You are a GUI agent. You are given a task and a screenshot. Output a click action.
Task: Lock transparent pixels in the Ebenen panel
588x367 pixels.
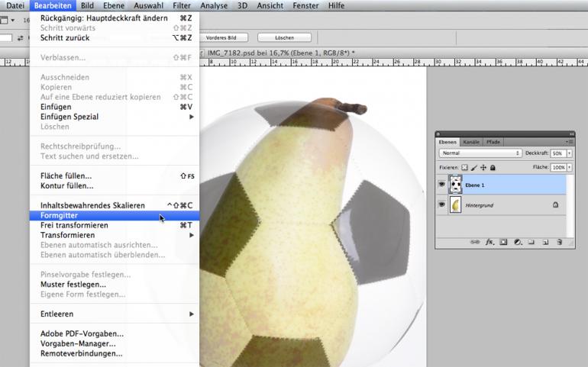464,168
